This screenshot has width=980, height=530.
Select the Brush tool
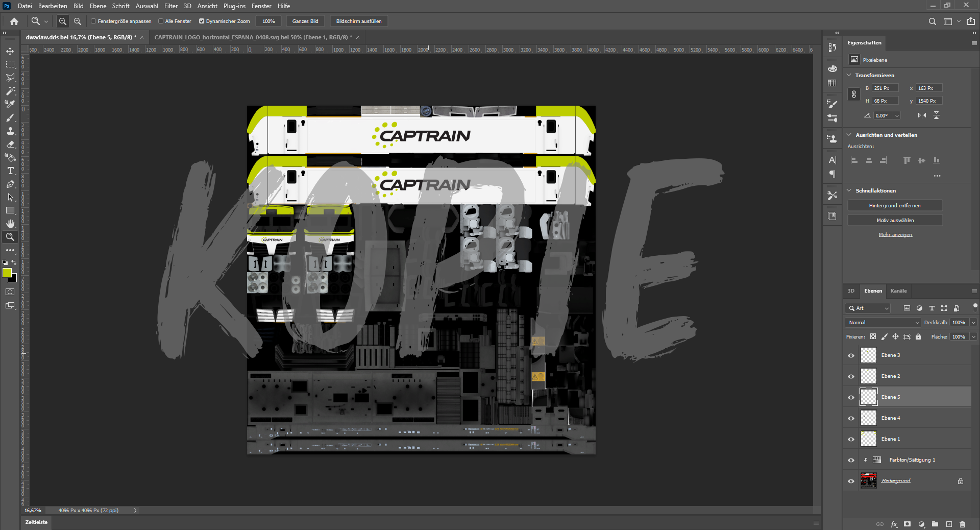[x=10, y=117]
